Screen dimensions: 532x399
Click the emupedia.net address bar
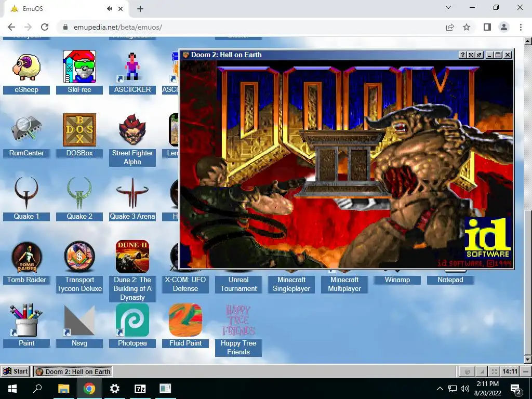(251, 27)
